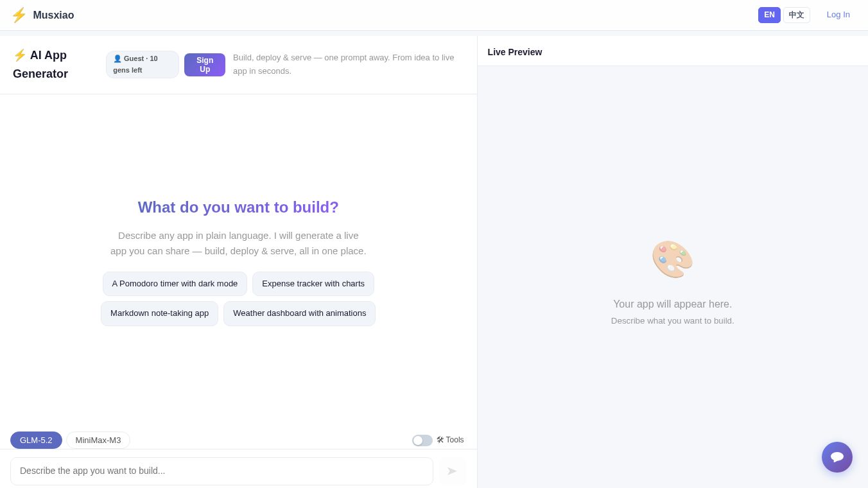Click the Live Preview panel header
This screenshot has height=488, width=868.
(515, 52)
